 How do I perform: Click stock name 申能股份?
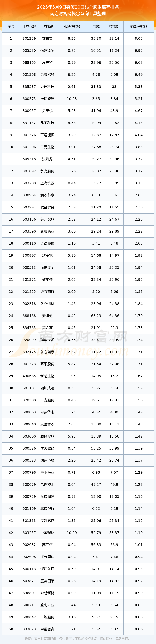click(47, 617)
